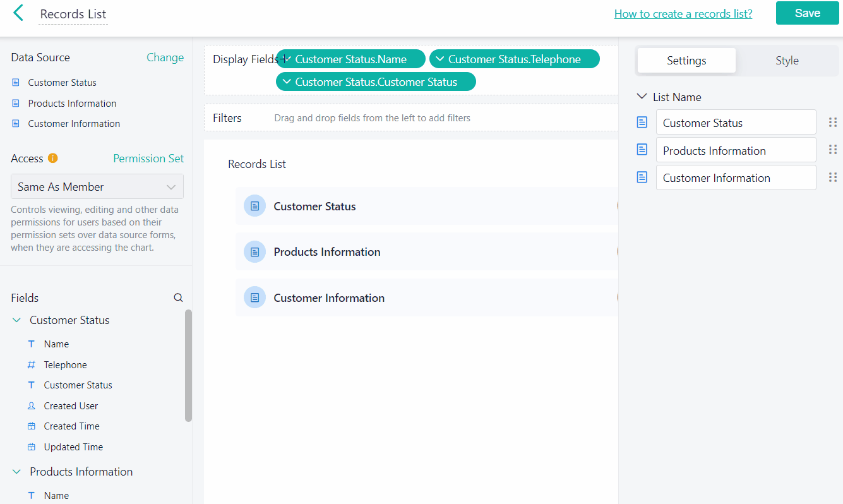Screen dimensions: 843x504
Task: Click the Fields panel vertical scrollbar
Action: tap(188, 365)
